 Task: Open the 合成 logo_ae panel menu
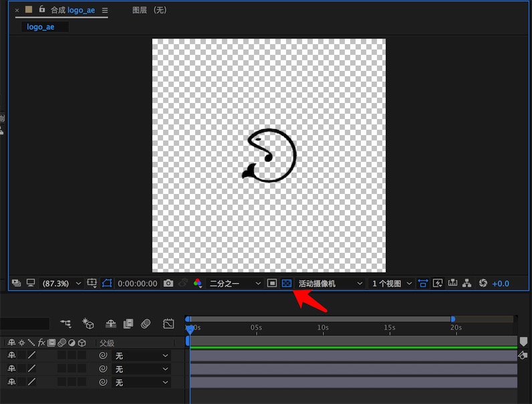[x=105, y=11]
